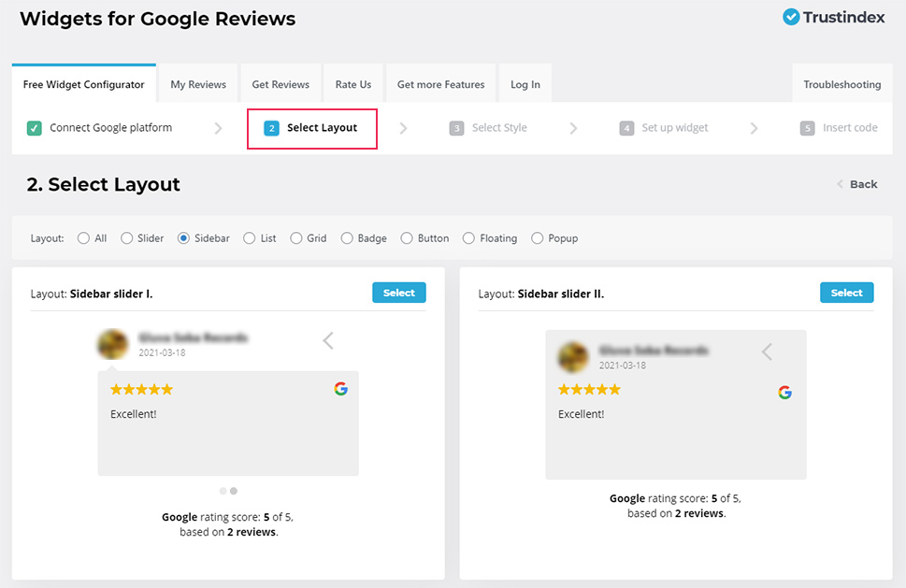
Task: Click the five-star rating in Sidebar slider I
Action: (141, 389)
